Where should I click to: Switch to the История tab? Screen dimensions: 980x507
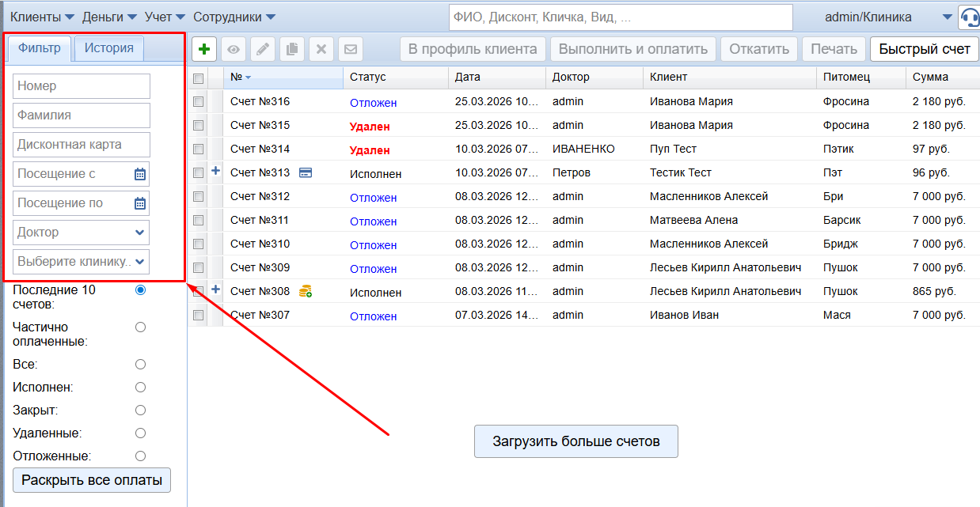pos(109,48)
